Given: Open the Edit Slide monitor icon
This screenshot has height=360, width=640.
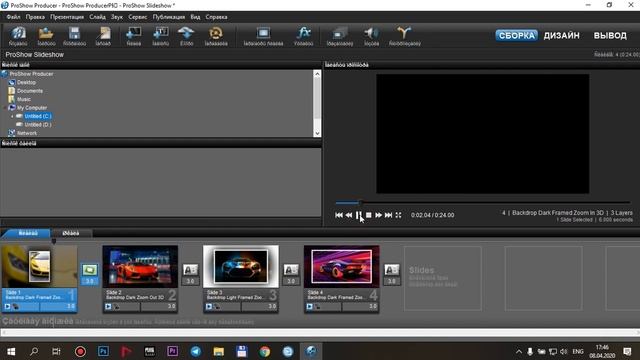Looking at the screenshot, I should point(263,36).
